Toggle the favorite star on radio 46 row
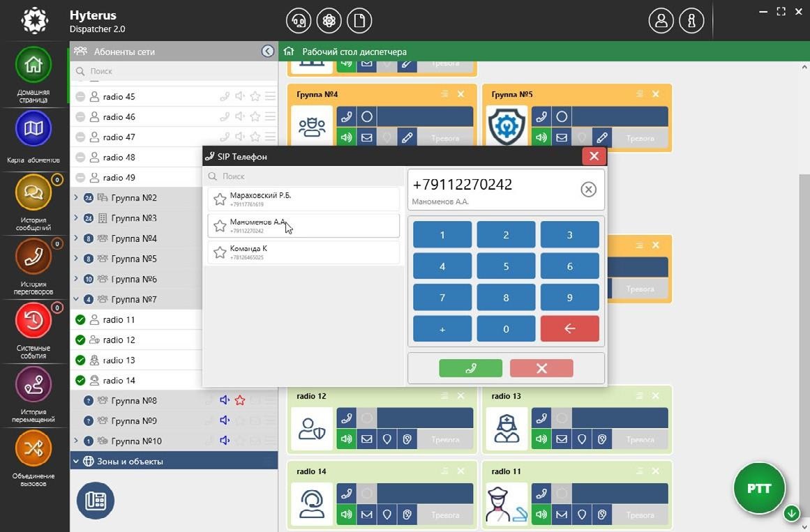The width and height of the screenshot is (810, 532). pos(255,116)
